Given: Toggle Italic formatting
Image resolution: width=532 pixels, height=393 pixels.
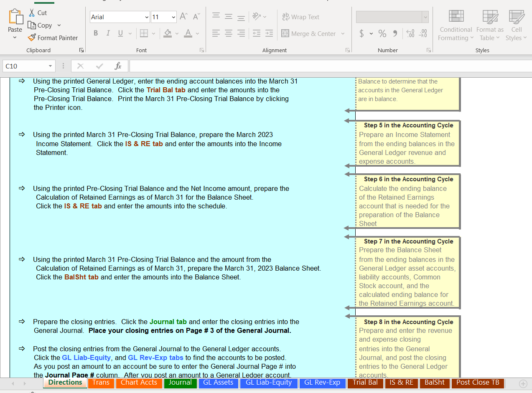Looking at the screenshot, I should tap(108, 33).
